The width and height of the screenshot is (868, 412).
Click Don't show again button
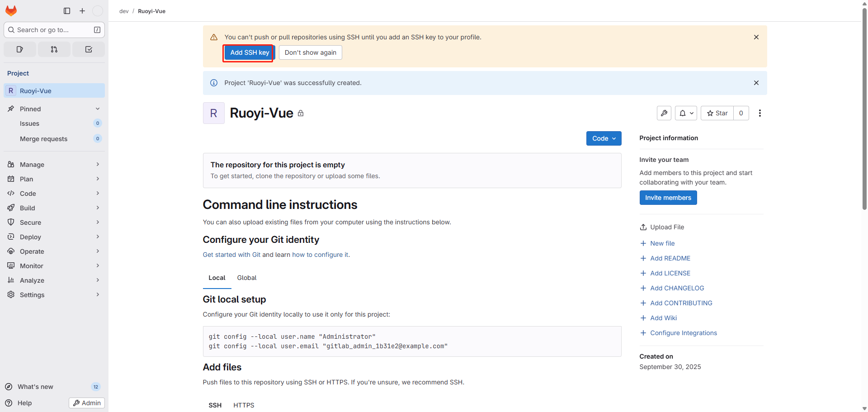click(311, 52)
